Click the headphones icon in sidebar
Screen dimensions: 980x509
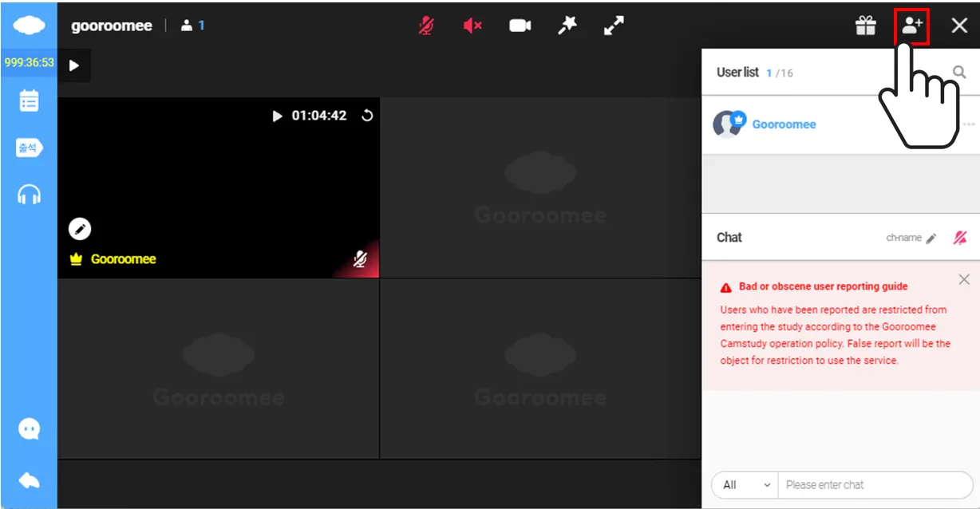coord(29,194)
